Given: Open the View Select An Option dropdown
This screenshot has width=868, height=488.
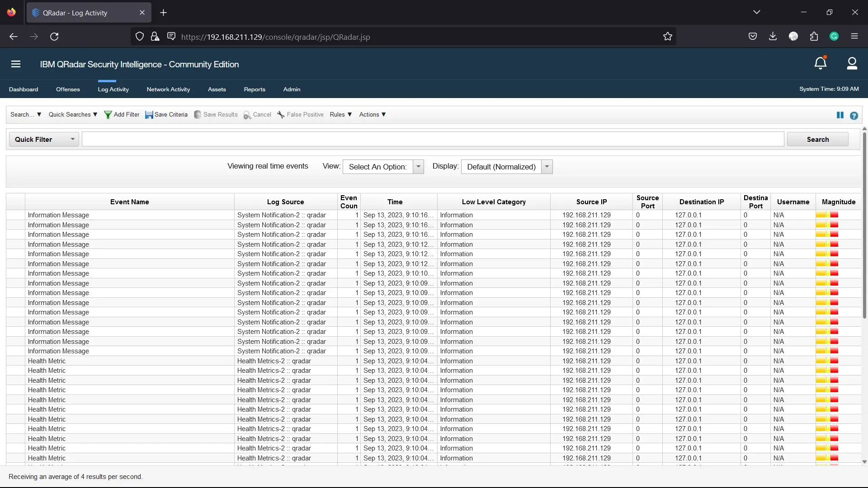Looking at the screenshot, I should [383, 167].
